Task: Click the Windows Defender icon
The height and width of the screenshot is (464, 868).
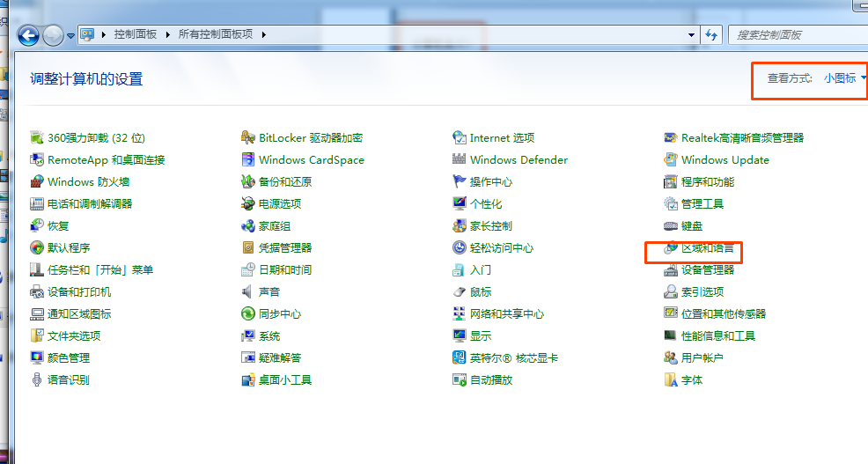Action: coord(460,160)
